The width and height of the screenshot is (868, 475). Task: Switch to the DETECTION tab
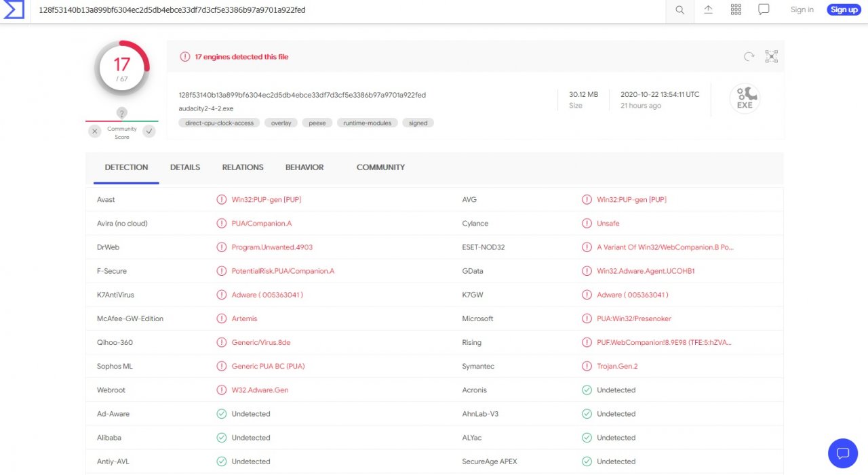tap(126, 167)
